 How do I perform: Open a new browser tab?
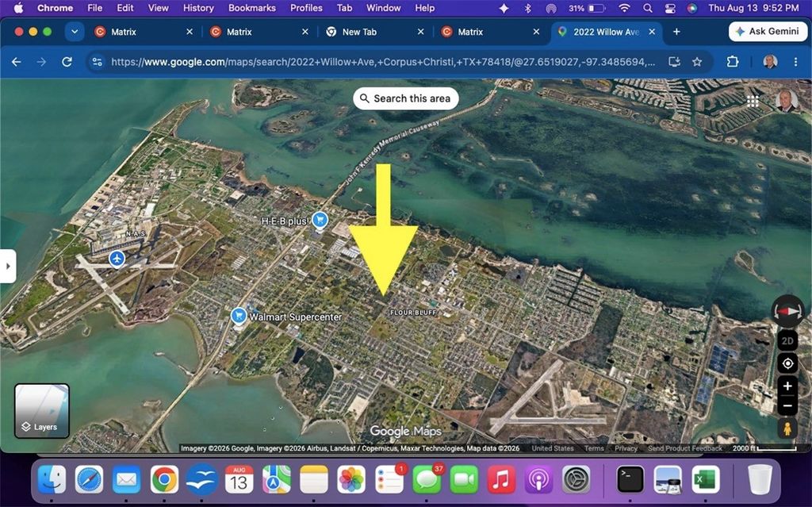pyautogui.click(x=676, y=32)
